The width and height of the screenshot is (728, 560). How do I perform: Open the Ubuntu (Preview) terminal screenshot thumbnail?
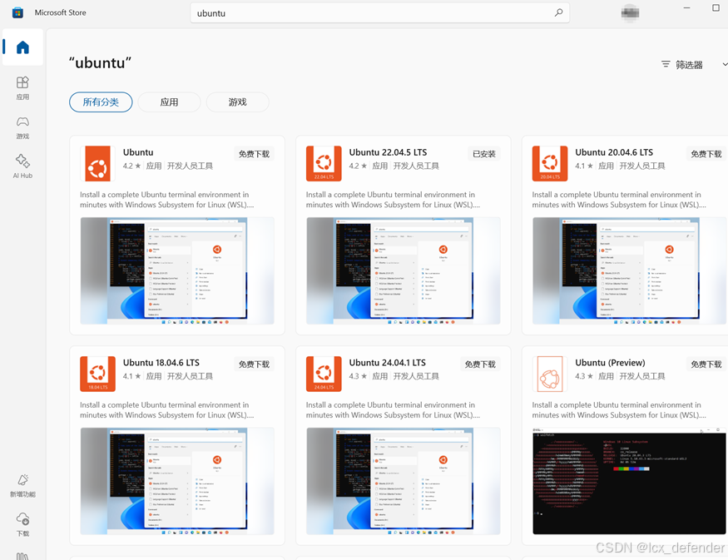click(629, 481)
